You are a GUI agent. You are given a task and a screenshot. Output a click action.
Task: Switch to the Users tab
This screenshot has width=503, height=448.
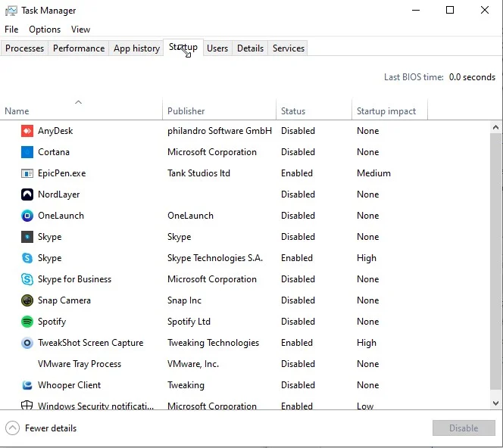[217, 48]
